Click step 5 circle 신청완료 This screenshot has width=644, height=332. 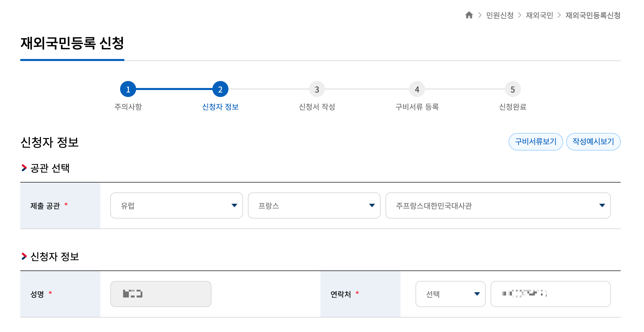coord(513,89)
